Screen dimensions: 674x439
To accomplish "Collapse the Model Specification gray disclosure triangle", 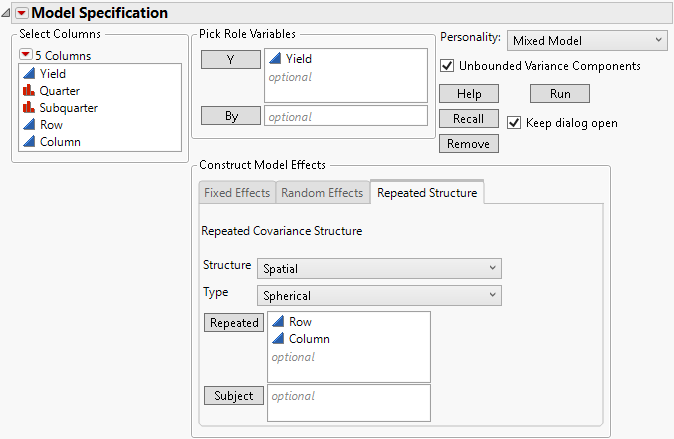I will tap(8, 13).
